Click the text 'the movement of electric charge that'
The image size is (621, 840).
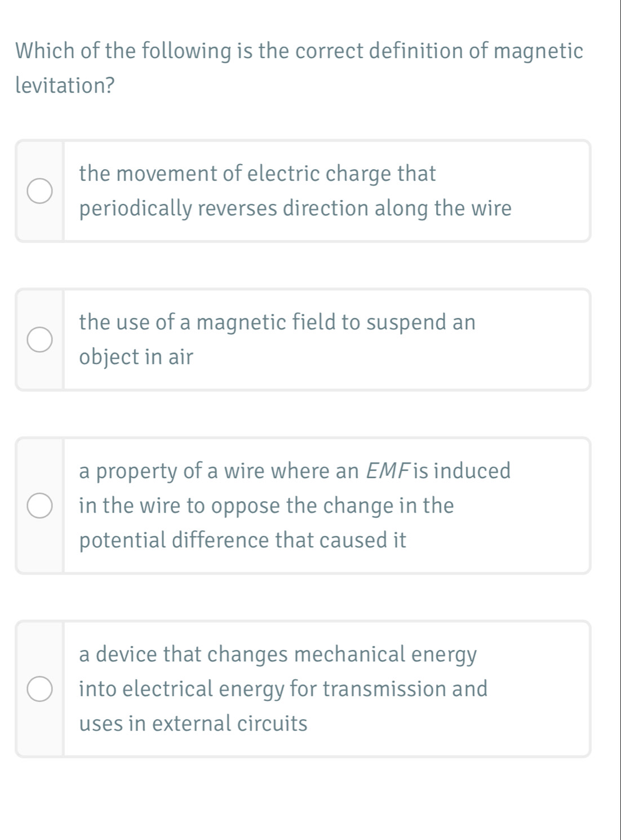point(258,174)
